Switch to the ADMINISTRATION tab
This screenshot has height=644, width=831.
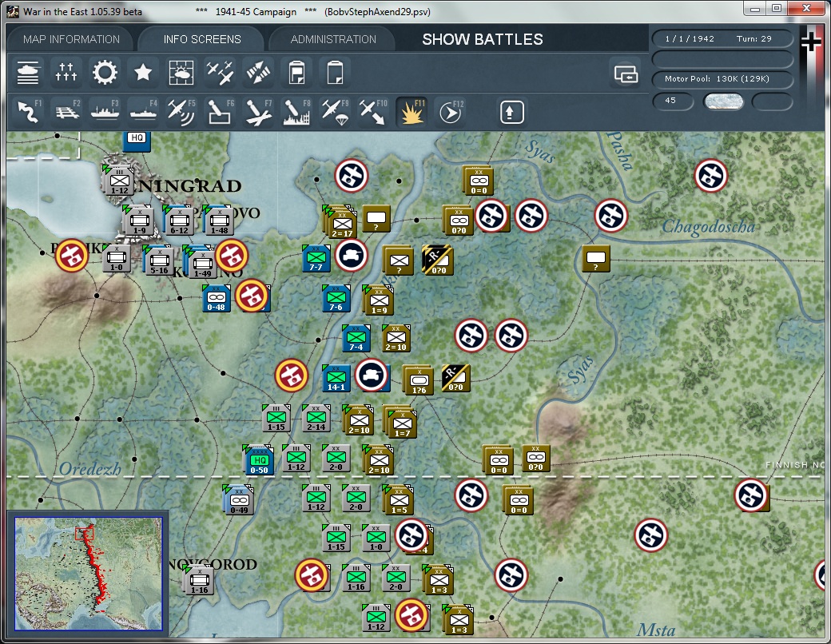[x=333, y=39]
